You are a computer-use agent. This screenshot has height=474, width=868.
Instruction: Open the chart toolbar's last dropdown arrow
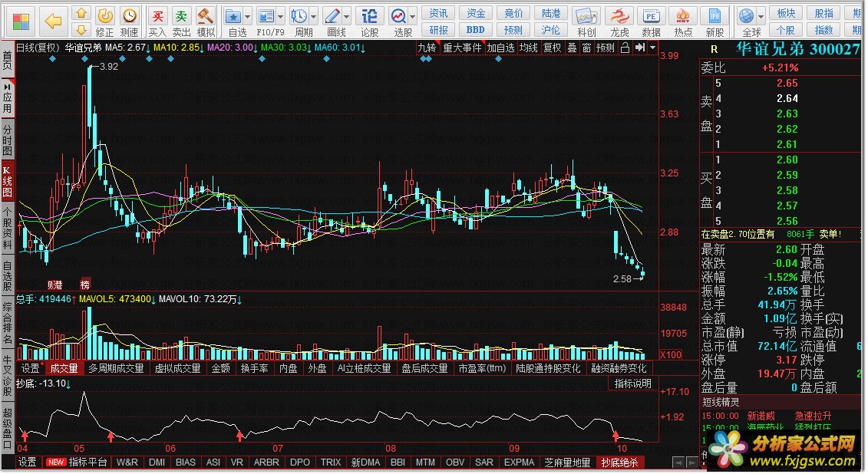point(652,48)
